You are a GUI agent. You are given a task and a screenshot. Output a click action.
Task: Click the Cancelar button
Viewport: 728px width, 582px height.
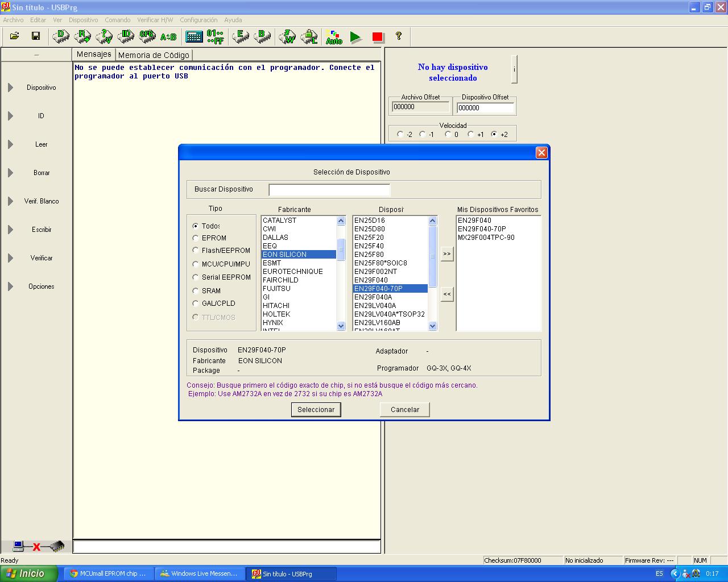(x=405, y=410)
